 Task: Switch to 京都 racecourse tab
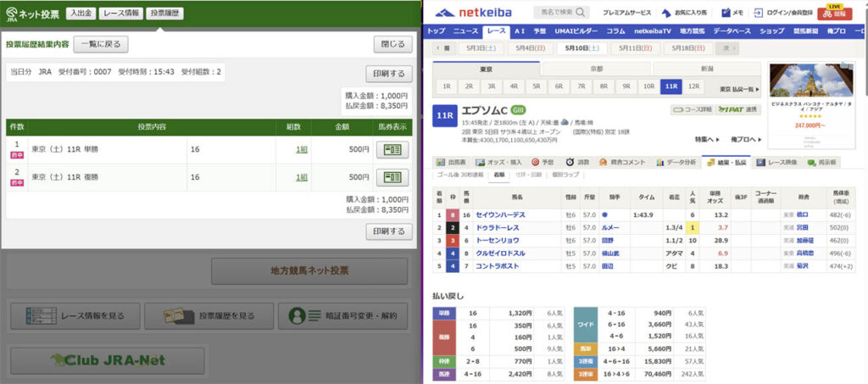click(596, 70)
